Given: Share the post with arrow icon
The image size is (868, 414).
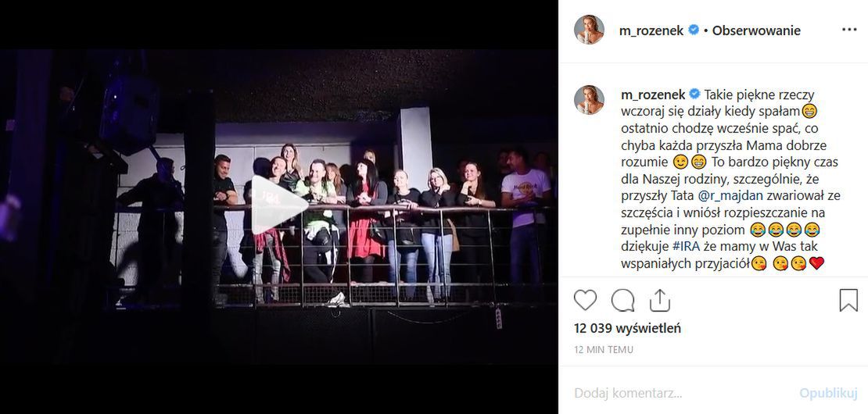Looking at the screenshot, I should point(659,301).
